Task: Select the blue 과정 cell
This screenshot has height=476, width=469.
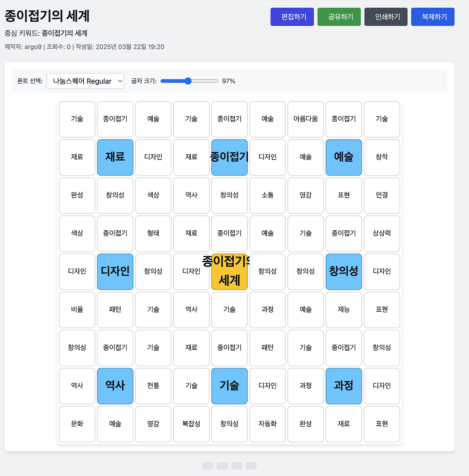Action: point(344,386)
